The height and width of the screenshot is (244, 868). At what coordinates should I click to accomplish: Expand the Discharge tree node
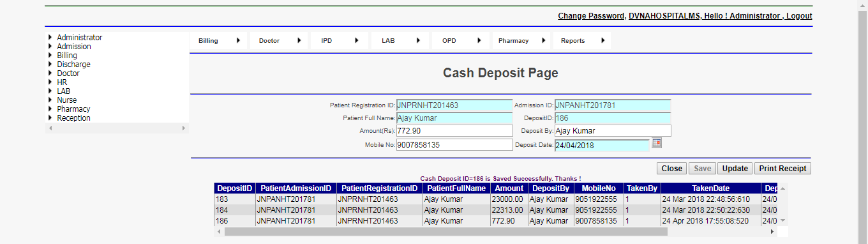[x=50, y=65]
